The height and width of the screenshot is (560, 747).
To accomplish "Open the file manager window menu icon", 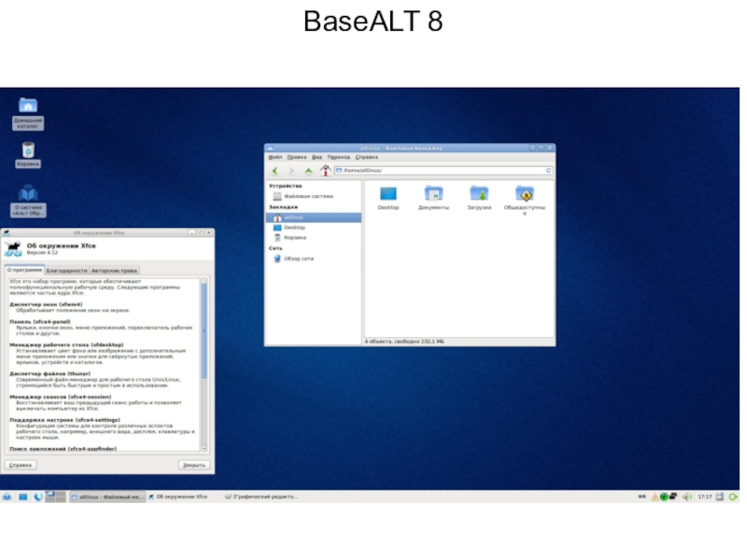I will [270, 148].
